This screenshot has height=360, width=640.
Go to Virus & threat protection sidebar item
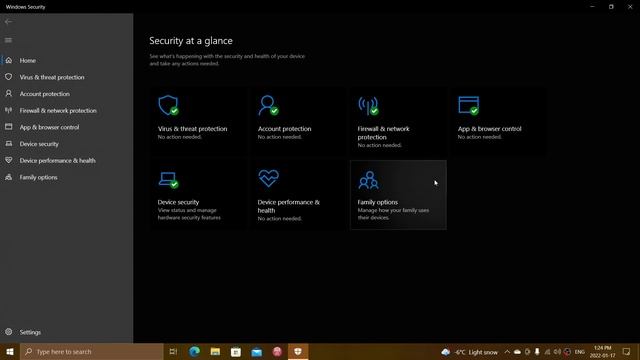(52, 77)
